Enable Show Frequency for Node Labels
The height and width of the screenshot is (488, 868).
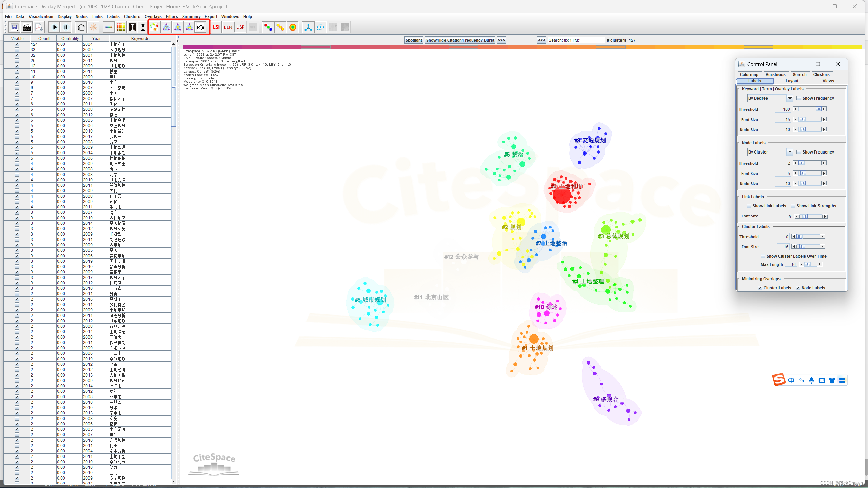(798, 151)
